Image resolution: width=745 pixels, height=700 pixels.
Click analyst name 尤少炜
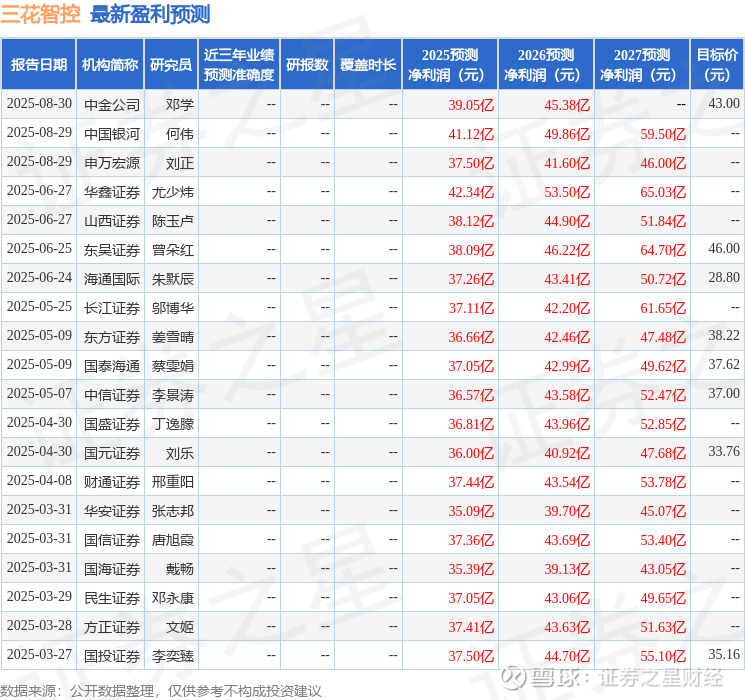coord(172,192)
